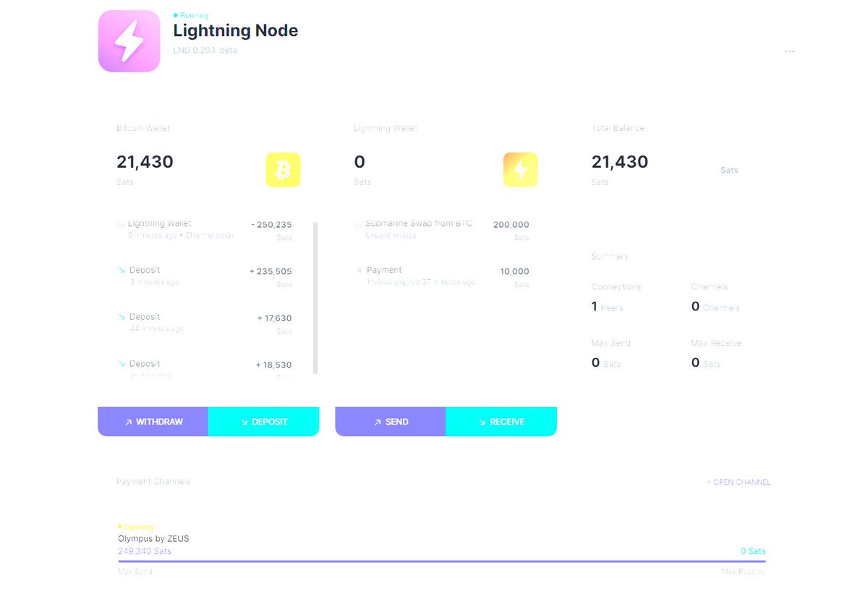Click the Lightning Node title
Viewport: 868px width, 604px height.
(236, 30)
